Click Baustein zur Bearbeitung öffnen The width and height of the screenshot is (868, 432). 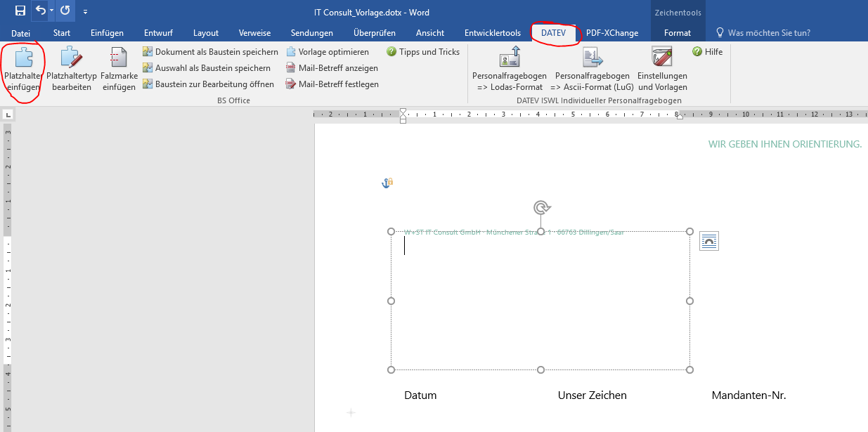208,84
